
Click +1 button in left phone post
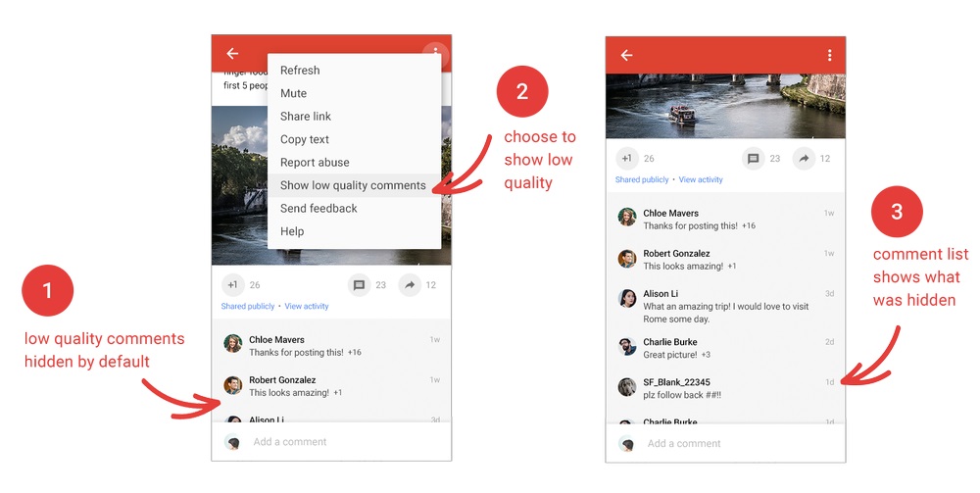tap(232, 285)
